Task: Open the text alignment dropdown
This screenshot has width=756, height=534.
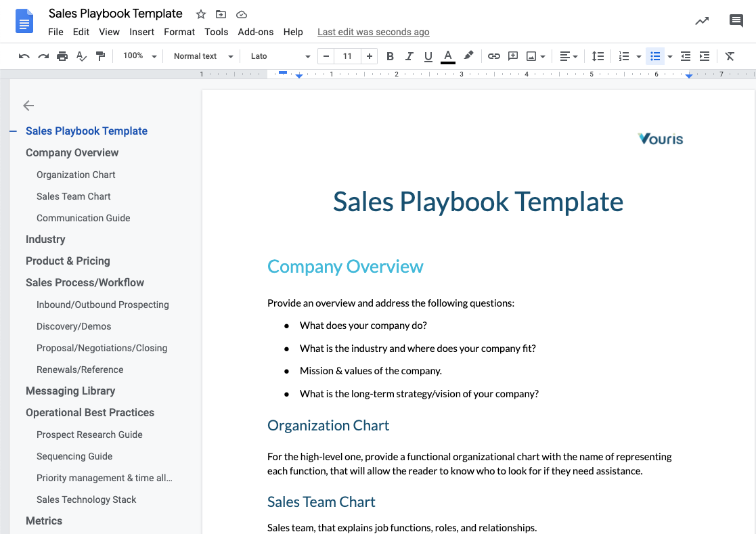Action: (x=569, y=56)
